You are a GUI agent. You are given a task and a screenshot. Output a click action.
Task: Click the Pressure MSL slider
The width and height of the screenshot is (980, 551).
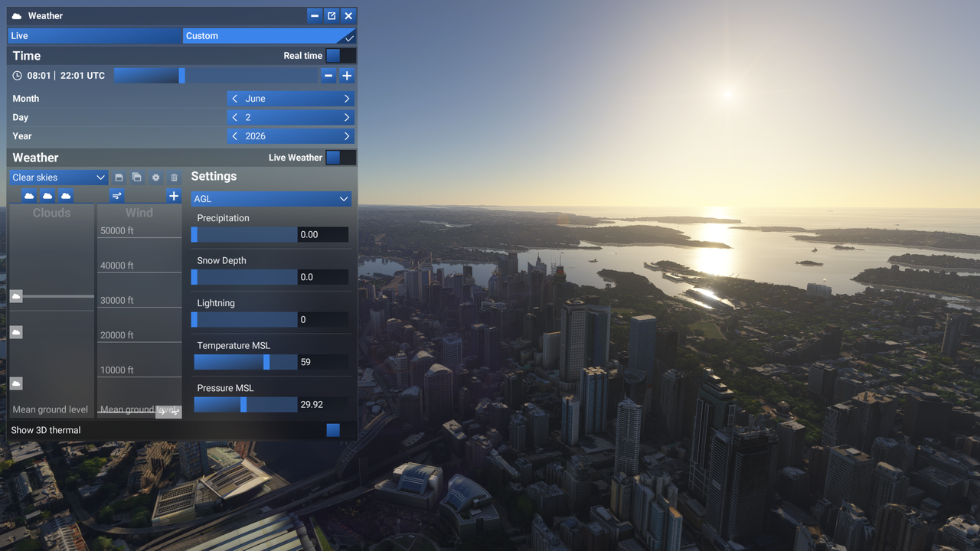tap(244, 405)
